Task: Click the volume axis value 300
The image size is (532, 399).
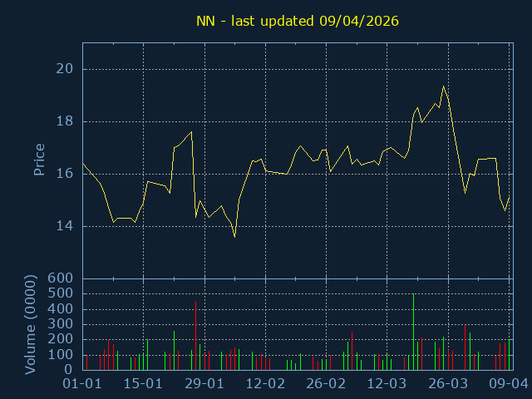Action: pyautogui.click(x=60, y=324)
